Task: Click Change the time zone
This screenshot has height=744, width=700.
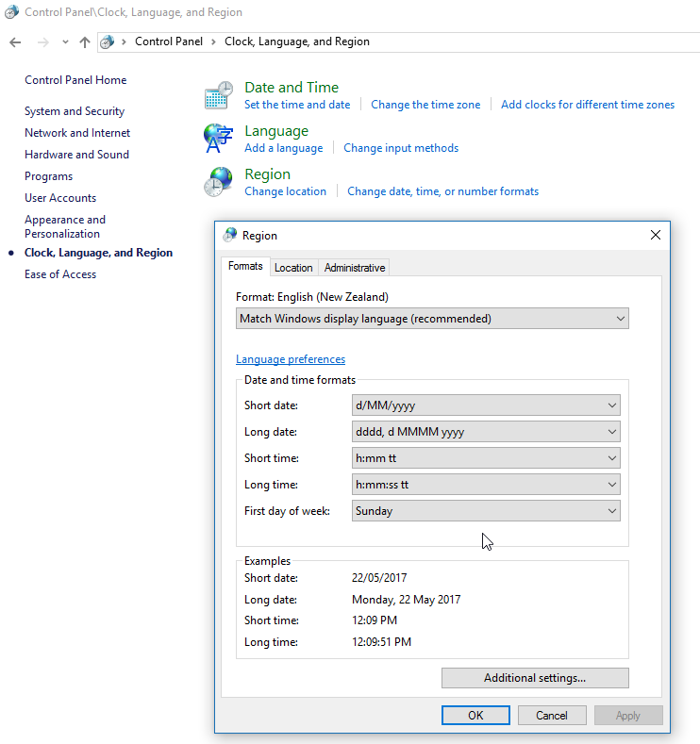Action: [425, 105]
